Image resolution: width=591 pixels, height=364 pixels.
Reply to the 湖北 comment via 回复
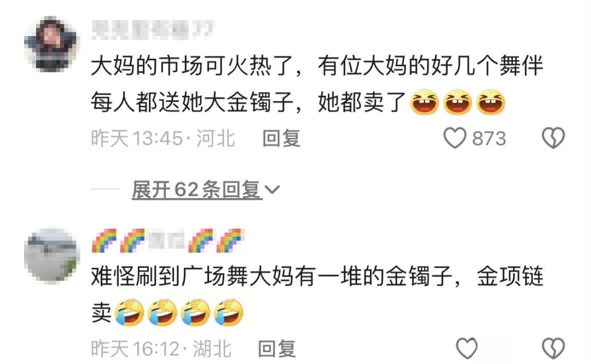(277, 348)
